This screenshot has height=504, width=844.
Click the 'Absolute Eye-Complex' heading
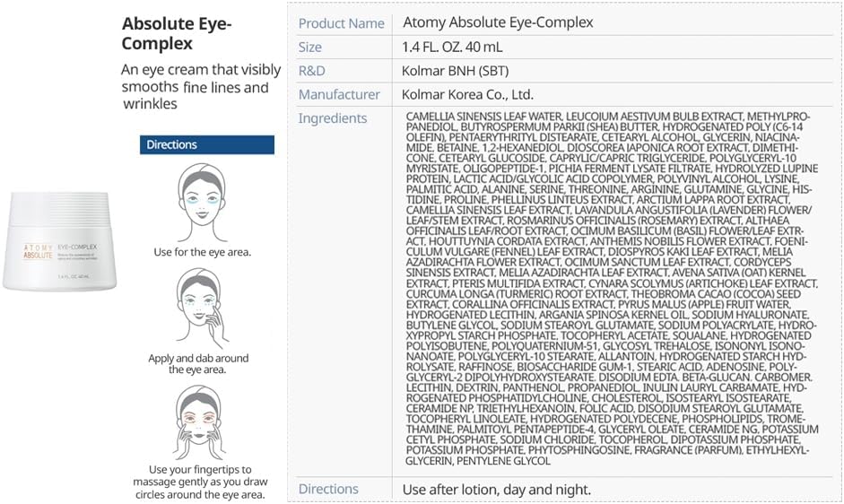pos(177,33)
